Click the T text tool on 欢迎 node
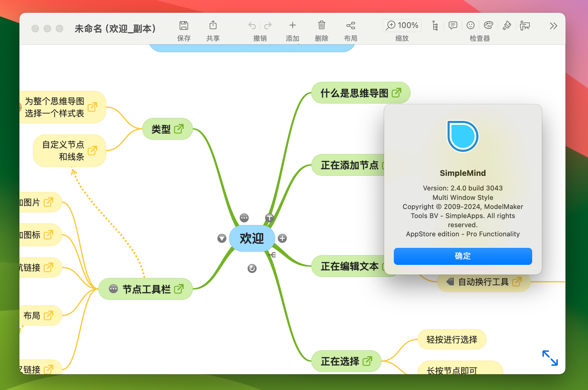The image size is (588, 390). pos(269,218)
